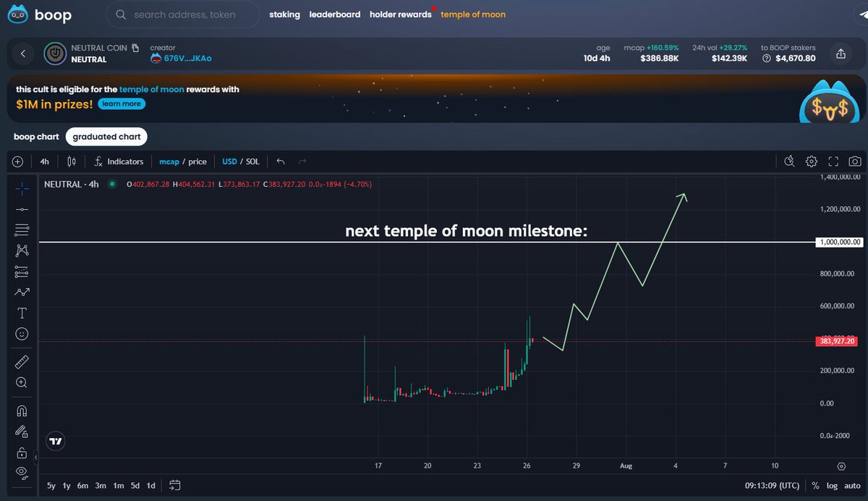Viewport: 868px width, 501px height.
Task: Click the undo arrow
Action: pos(281,161)
